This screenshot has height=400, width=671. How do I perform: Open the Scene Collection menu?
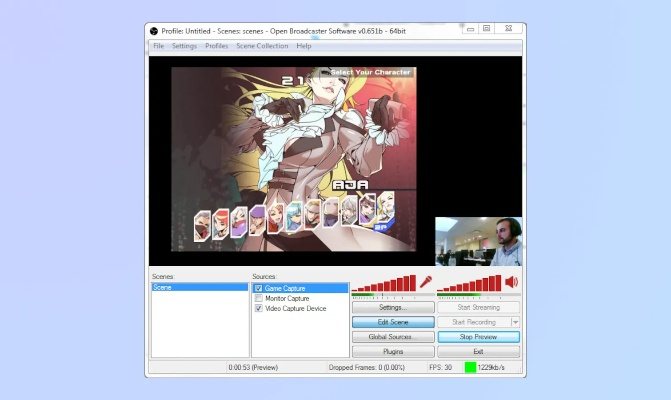click(262, 46)
